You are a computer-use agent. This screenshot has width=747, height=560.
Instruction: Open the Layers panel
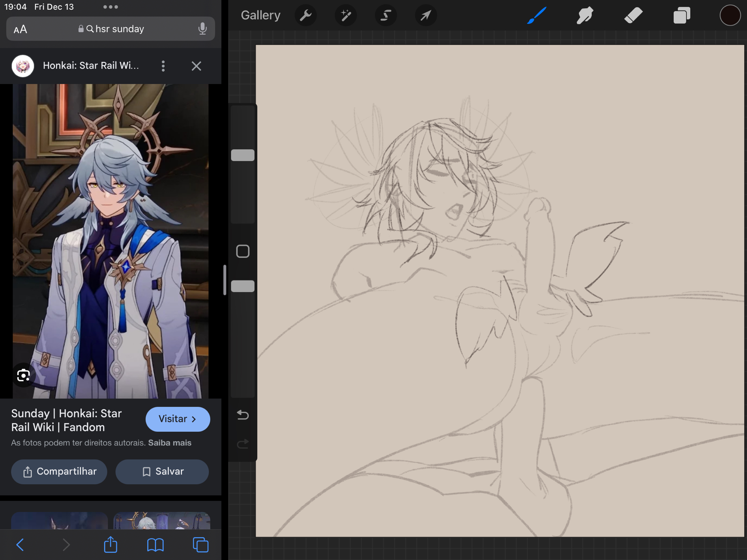click(x=682, y=15)
